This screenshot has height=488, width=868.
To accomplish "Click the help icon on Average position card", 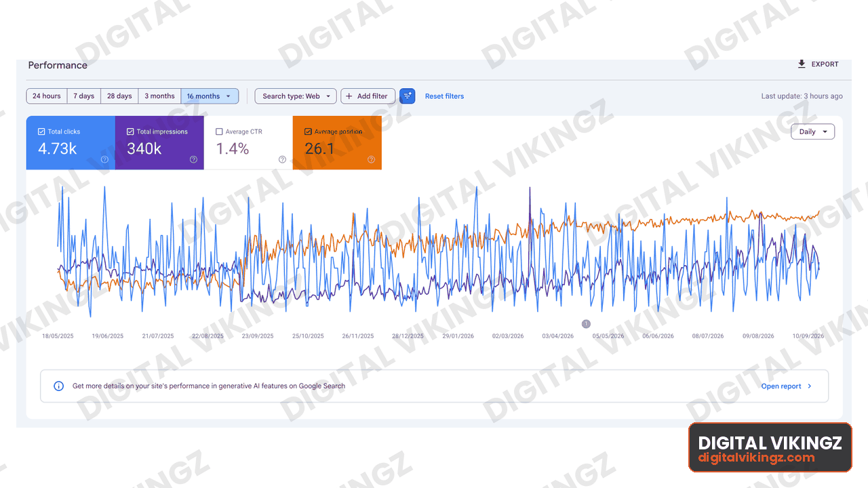I will (x=371, y=160).
